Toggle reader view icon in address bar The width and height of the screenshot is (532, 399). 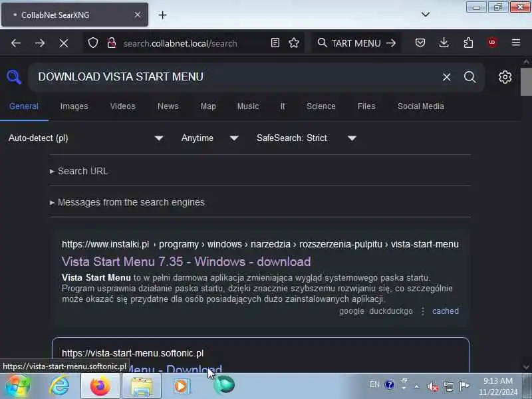pyautogui.click(x=275, y=43)
